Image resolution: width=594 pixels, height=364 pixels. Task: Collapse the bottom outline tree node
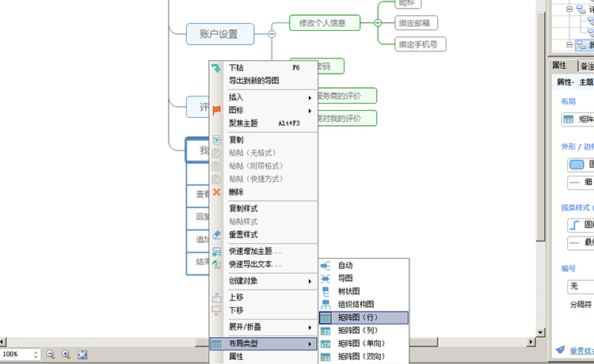pos(569,44)
